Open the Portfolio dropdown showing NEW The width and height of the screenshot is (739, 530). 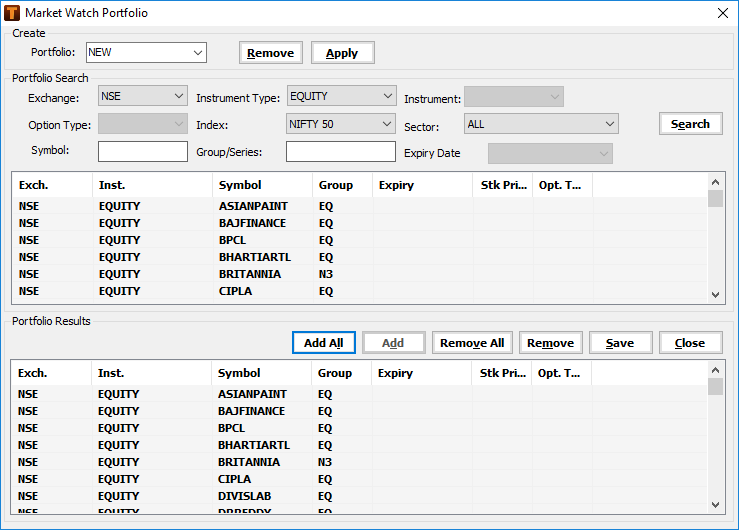click(x=146, y=52)
